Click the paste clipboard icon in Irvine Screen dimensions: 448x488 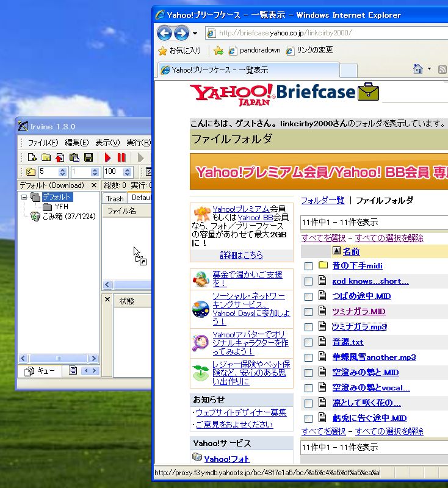74,157
